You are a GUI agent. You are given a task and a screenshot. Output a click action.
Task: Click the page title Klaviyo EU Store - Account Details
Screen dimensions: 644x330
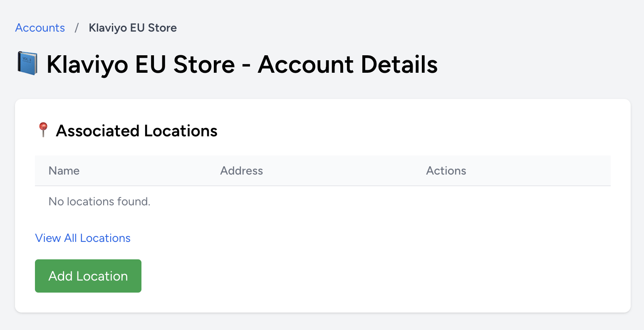[x=242, y=64]
